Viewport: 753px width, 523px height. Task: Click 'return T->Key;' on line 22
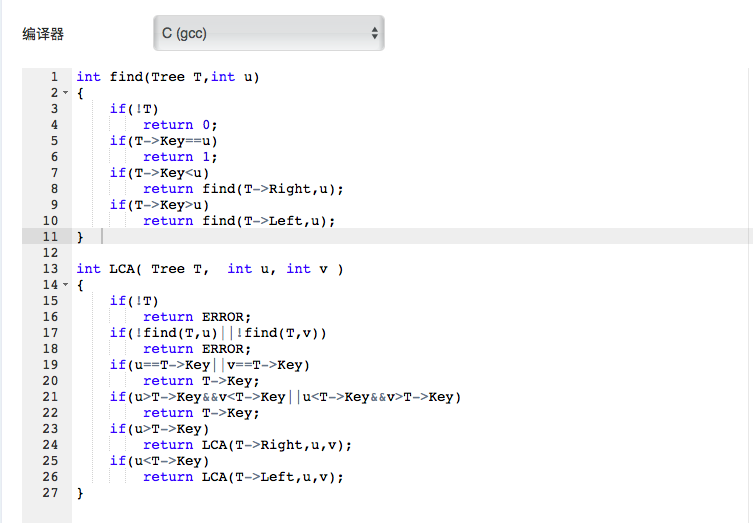[x=201, y=413]
